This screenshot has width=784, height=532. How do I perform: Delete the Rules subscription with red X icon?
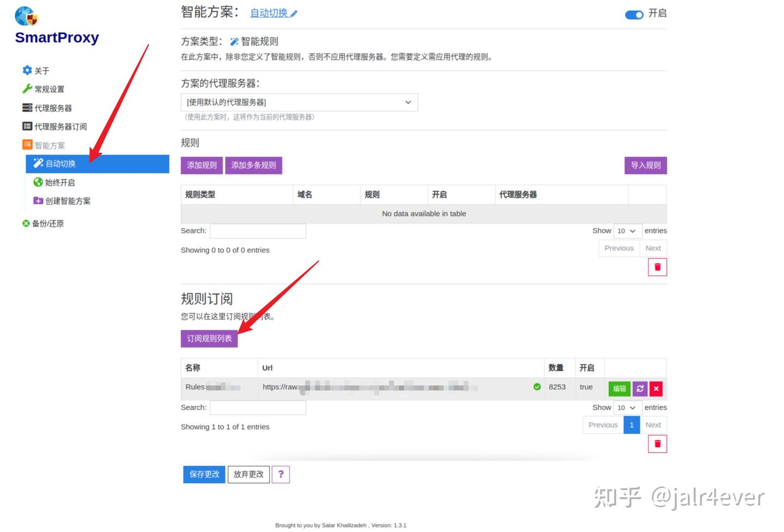(x=656, y=388)
